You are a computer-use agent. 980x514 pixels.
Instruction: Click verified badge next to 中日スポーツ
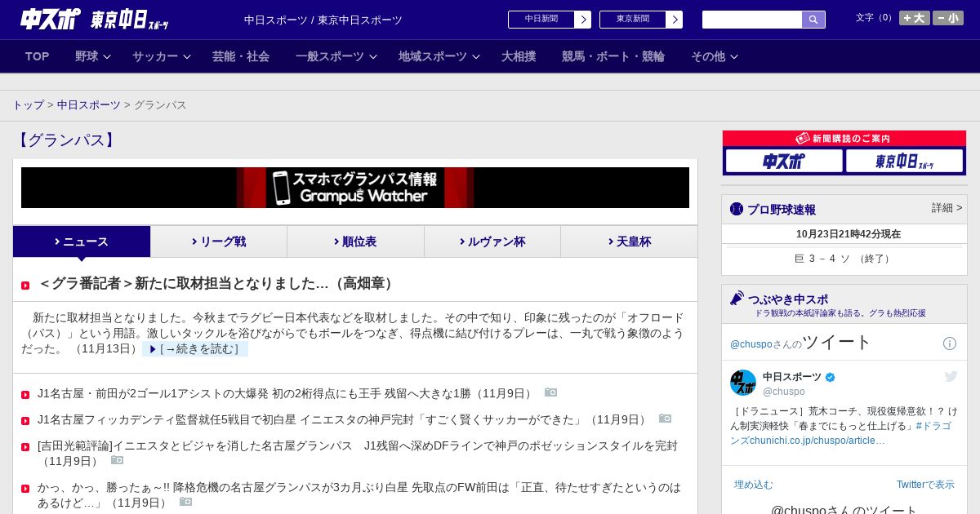click(831, 377)
